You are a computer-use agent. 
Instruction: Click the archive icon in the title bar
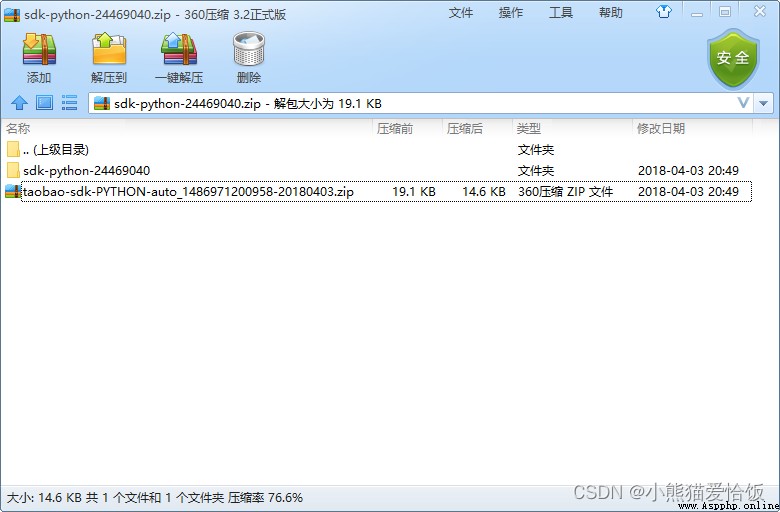tap(12, 14)
